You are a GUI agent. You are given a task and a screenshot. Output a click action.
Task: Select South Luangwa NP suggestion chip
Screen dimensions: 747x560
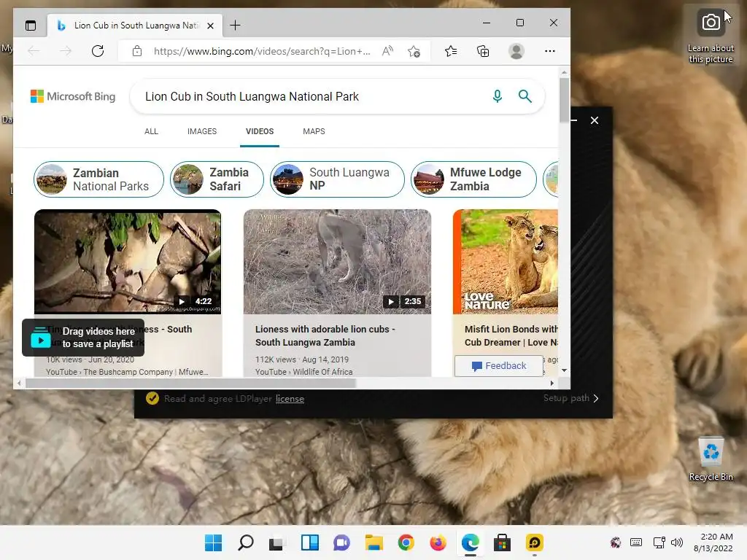(x=337, y=179)
